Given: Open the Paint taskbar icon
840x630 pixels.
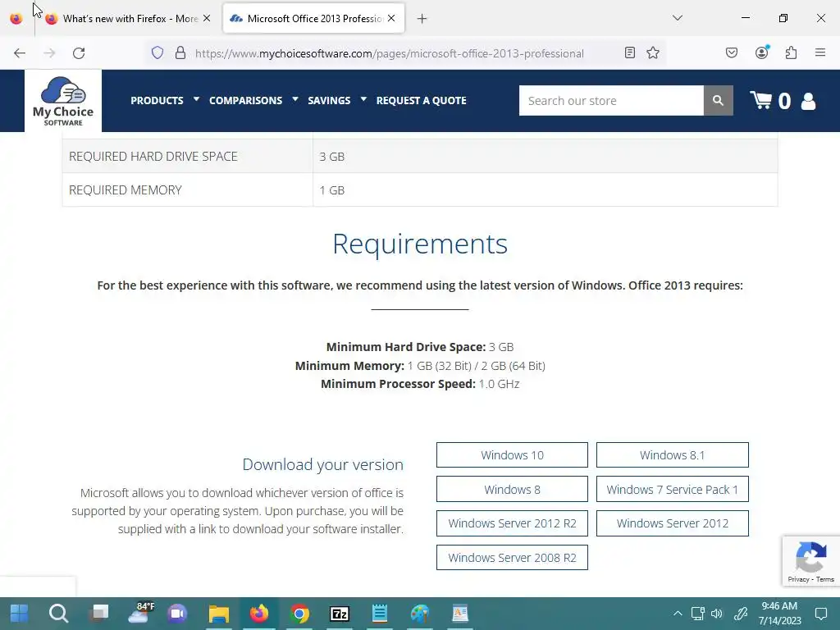Looking at the screenshot, I should point(420,614).
